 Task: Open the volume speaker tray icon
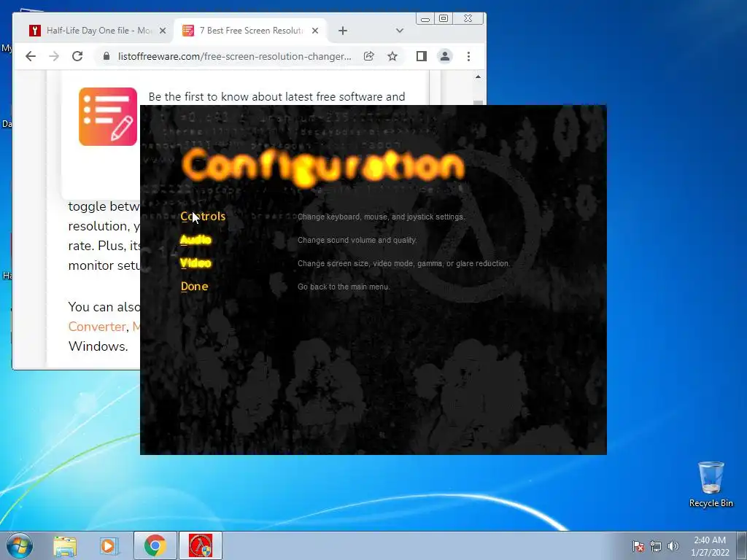pyautogui.click(x=673, y=546)
